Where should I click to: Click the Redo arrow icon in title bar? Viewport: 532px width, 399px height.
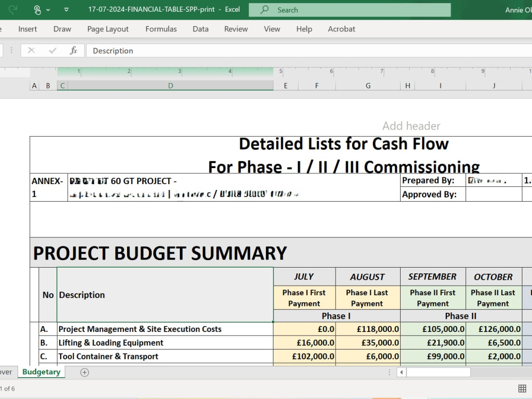click(13, 10)
